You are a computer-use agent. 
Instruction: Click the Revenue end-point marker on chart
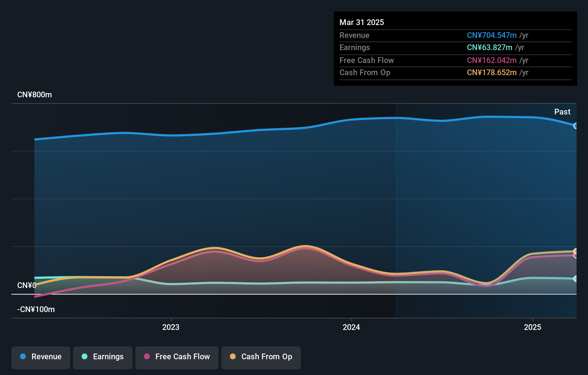tap(576, 126)
